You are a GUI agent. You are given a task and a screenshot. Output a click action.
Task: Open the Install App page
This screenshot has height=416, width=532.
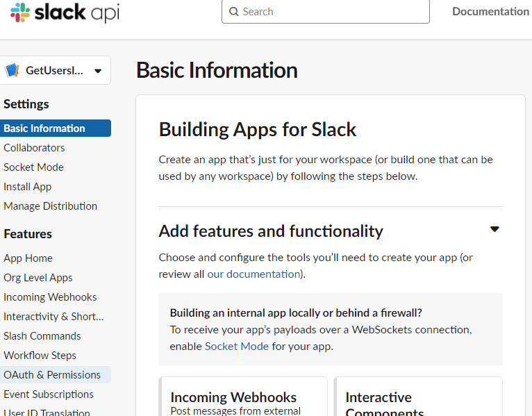28,187
